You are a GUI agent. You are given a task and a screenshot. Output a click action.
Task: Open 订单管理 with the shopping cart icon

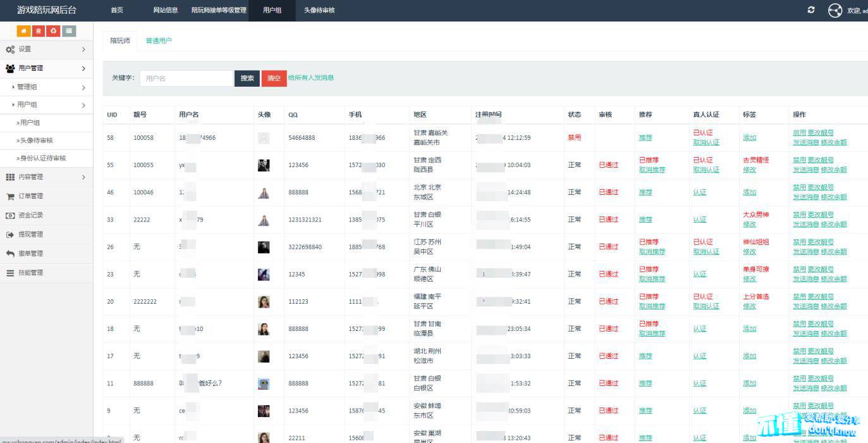(30, 196)
